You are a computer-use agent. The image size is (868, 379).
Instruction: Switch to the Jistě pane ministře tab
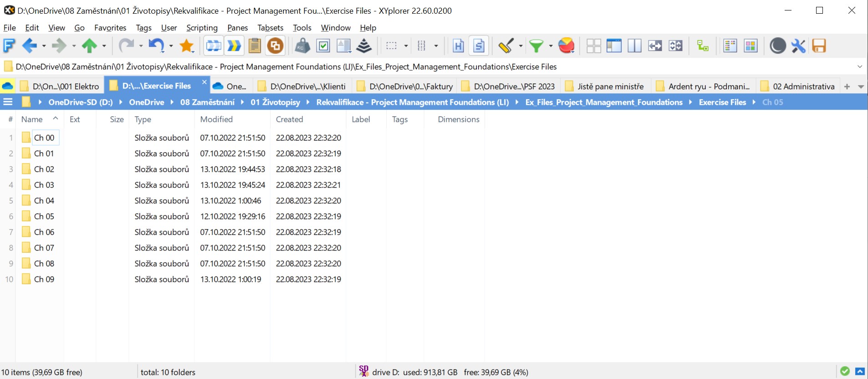604,86
